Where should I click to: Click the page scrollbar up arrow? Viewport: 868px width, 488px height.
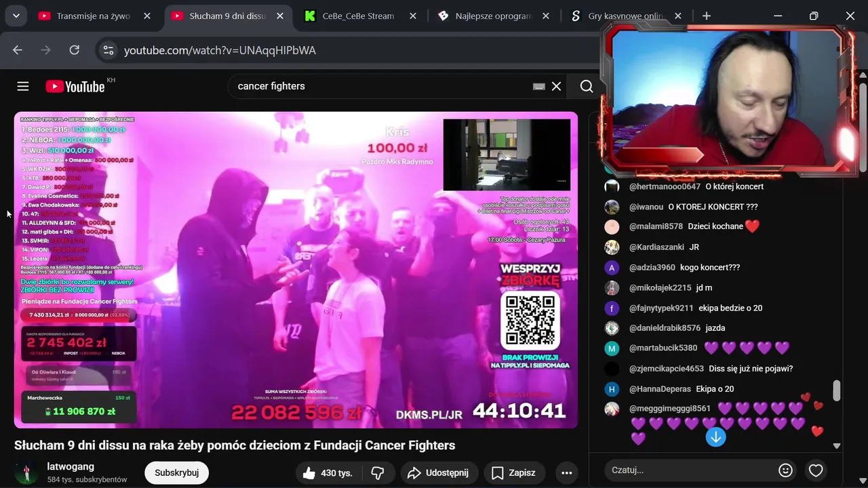tap(863, 76)
